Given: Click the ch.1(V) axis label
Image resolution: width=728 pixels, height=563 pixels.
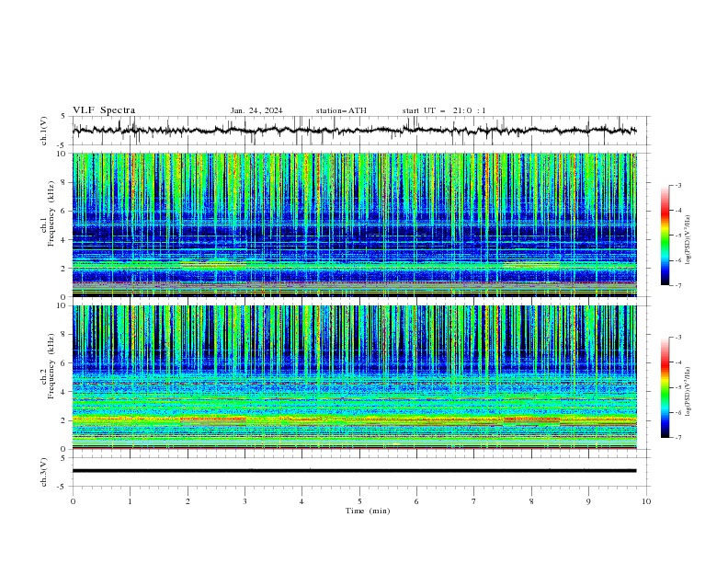Looking at the screenshot, I should coord(44,131).
